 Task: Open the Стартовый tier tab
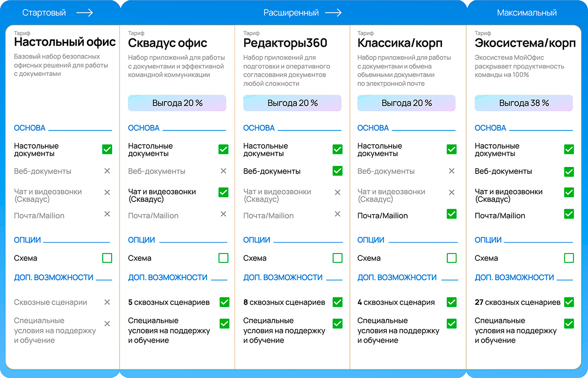click(58, 13)
